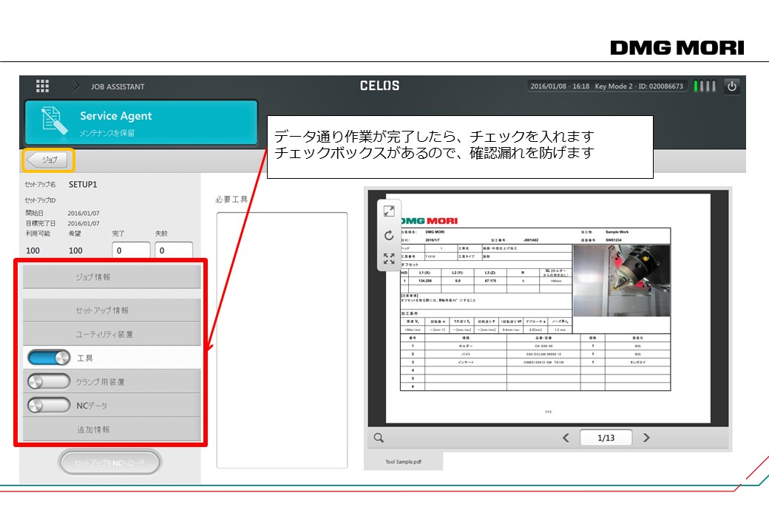
Task: Enable the NCデータ toggle
Action: click(x=49, y=405)
